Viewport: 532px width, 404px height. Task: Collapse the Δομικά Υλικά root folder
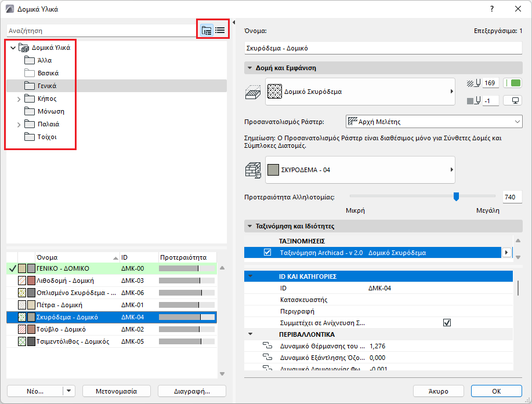click(x=13, y=48)
